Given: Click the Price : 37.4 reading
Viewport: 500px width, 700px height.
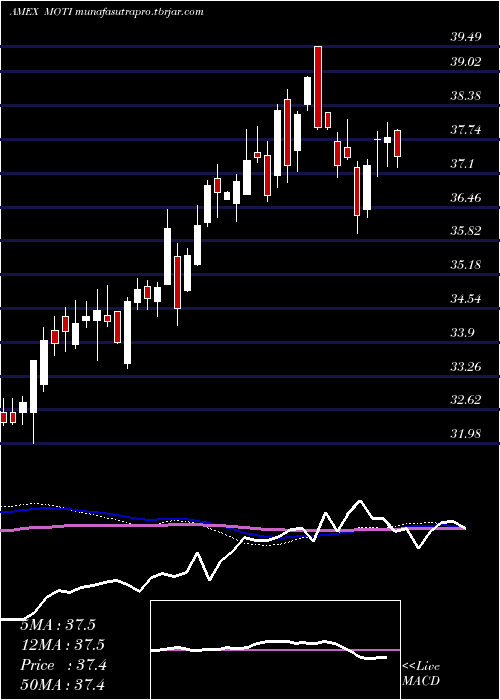Looking at the screenshot, I should tap(63, 666).
